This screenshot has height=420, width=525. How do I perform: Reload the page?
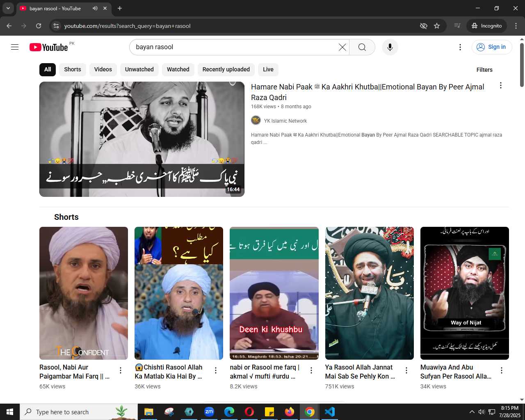point(39,26)
